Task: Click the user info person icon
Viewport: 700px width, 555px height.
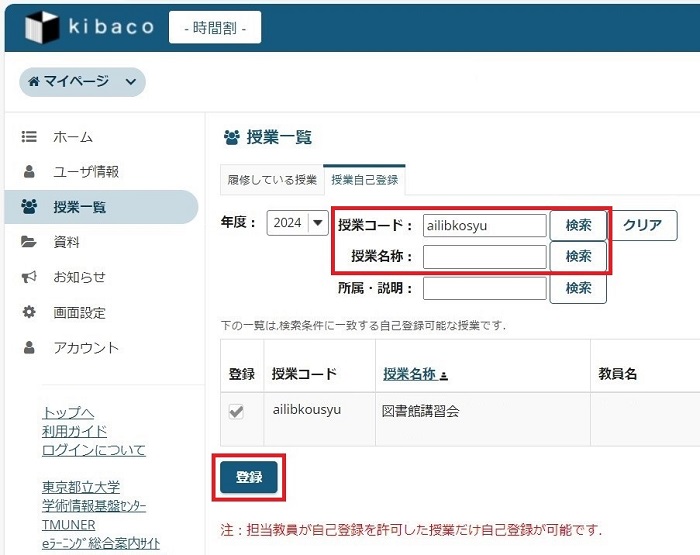Action: point(30,172)
